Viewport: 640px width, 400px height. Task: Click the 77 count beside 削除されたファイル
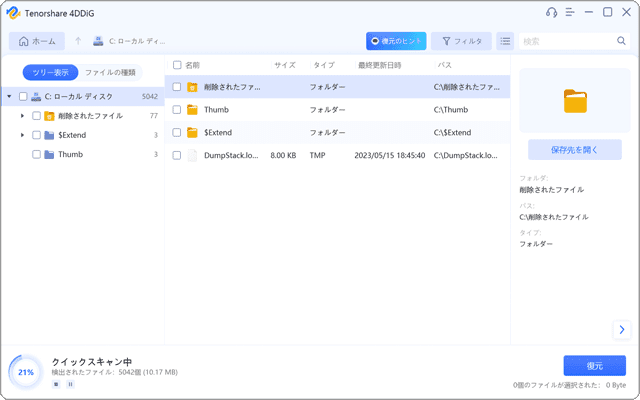tap(154, 116)
